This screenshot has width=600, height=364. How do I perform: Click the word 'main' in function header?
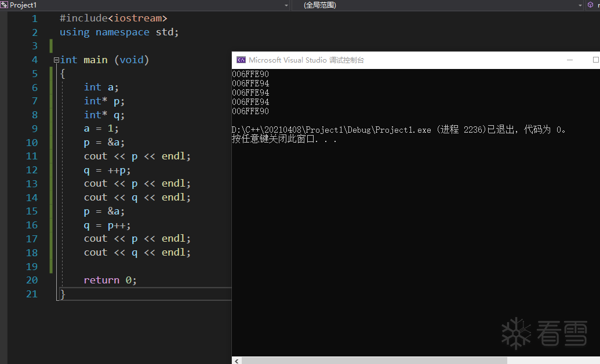pos(95,60)
